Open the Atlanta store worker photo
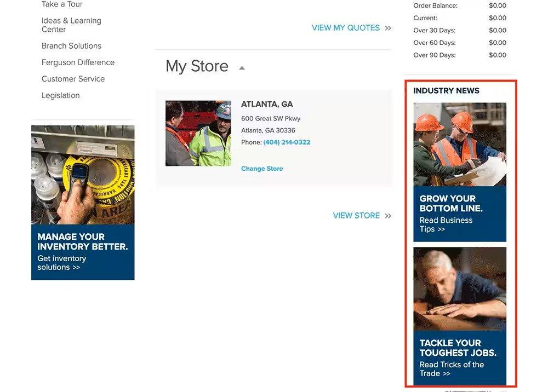The width and height of the screenshot is (548, 392). tap(198, 134)
